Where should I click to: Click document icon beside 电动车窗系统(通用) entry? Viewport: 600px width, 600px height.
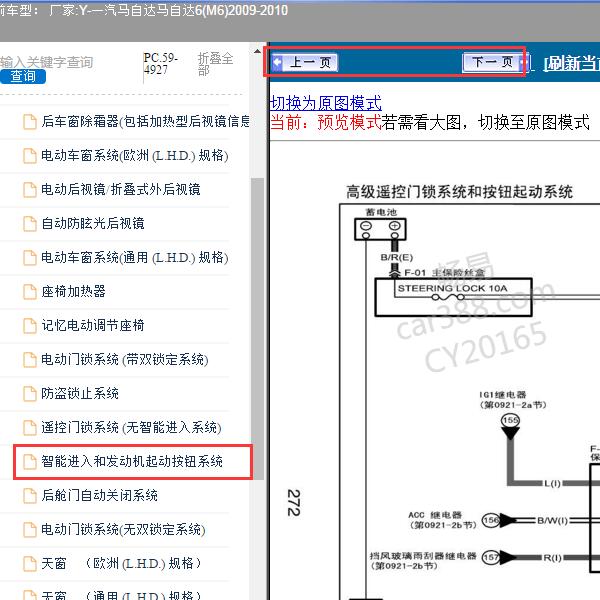[x=29, y=258]
